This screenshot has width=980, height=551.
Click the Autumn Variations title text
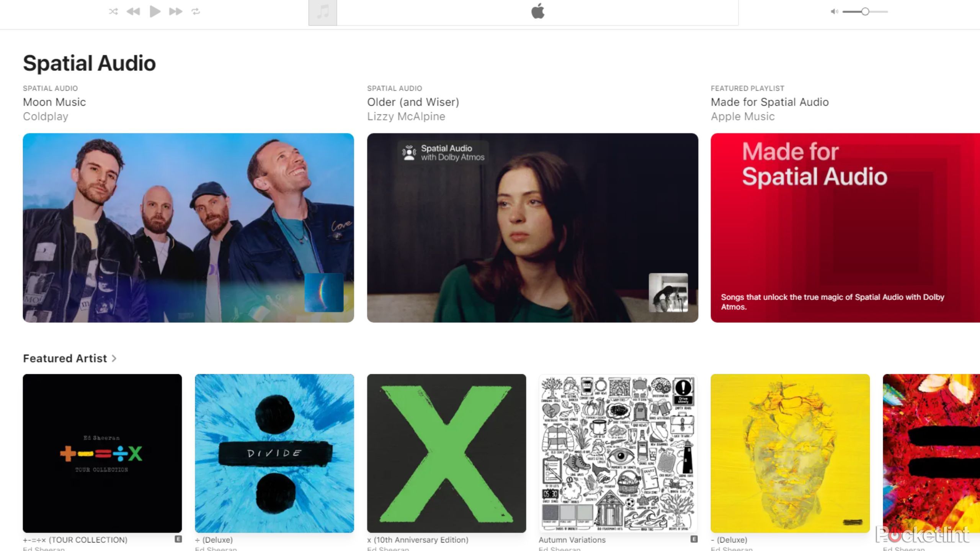click(572, 540)
